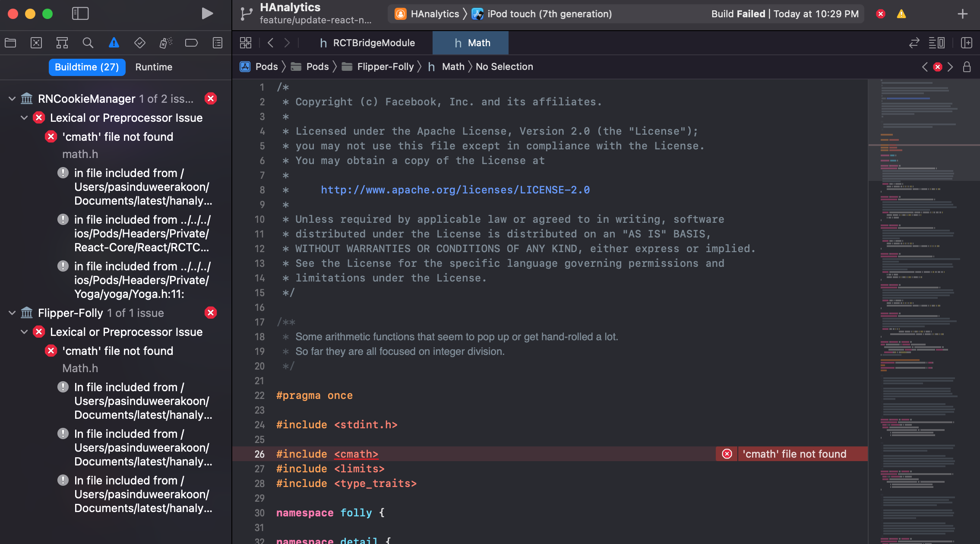This screenshot has width=980, height=544.
Task: Click the Run (play) button
Action: tap(207, 14)
